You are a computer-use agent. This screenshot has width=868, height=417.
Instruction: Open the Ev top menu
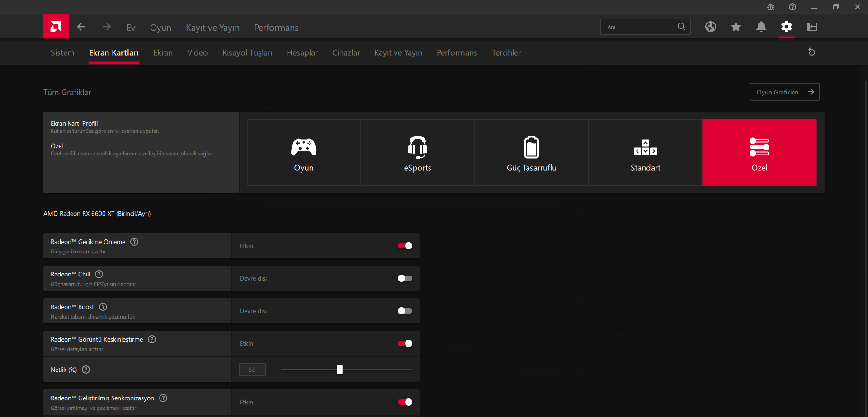(x=131, y=28)
